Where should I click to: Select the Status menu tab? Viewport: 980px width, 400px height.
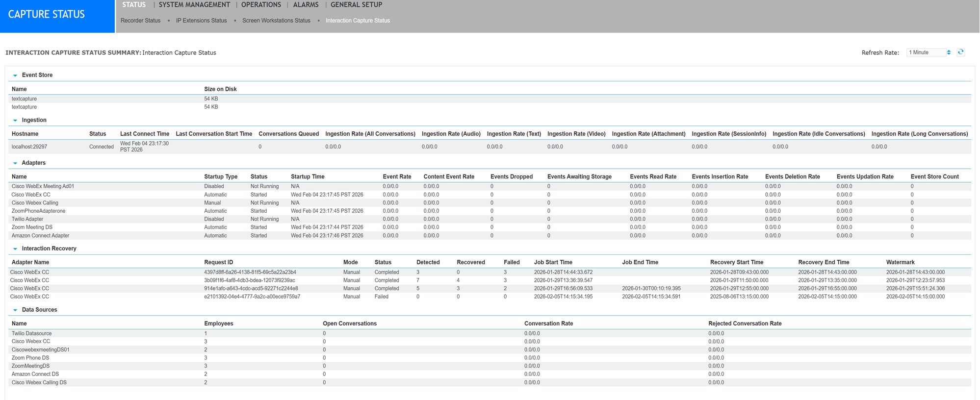click(133, 5)
